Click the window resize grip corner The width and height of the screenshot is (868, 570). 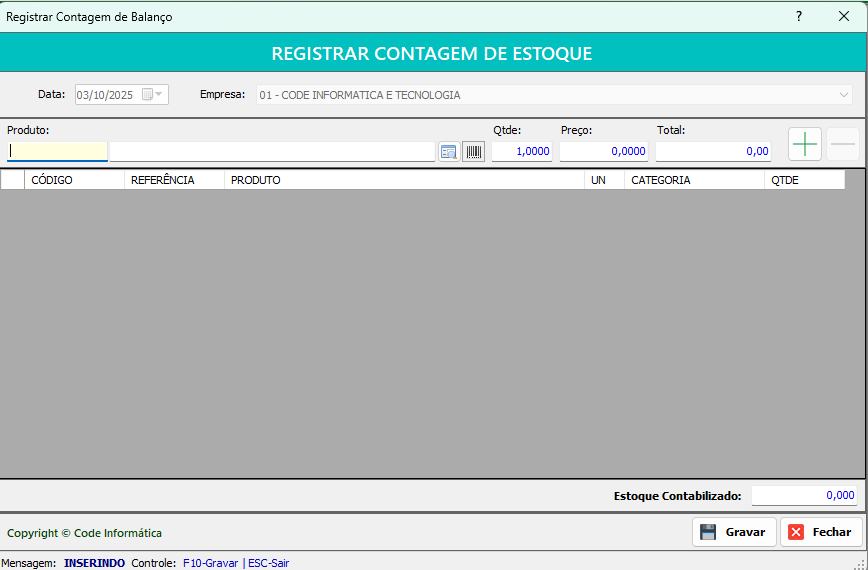[x=861, y=564]
